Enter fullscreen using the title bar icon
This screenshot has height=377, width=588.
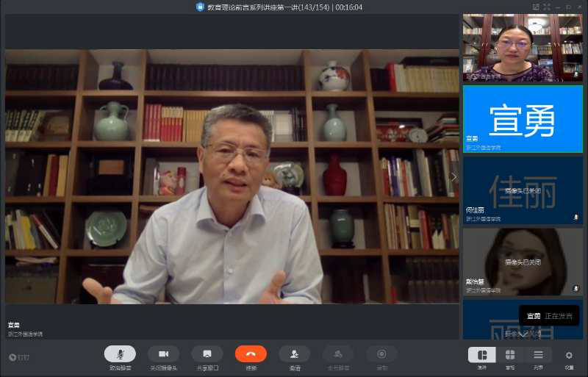click(x=546, y=7)
